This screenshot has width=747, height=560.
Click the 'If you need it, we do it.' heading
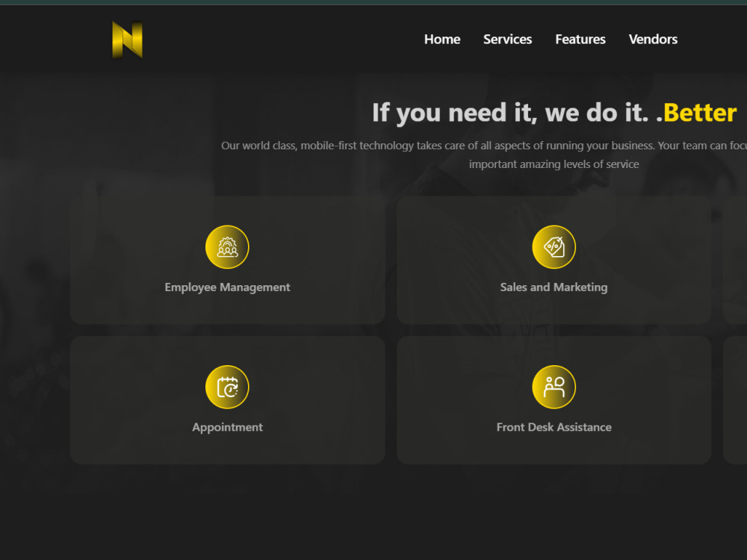[510, 113]
